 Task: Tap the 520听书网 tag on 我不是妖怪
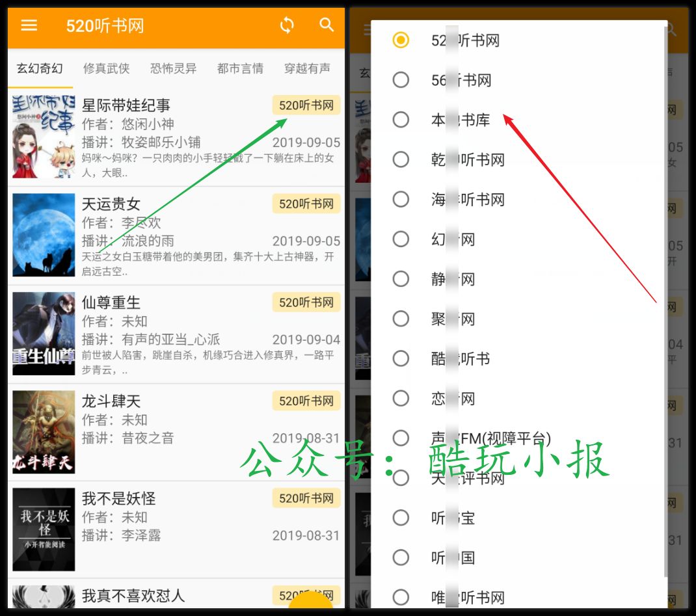(306, 498)
